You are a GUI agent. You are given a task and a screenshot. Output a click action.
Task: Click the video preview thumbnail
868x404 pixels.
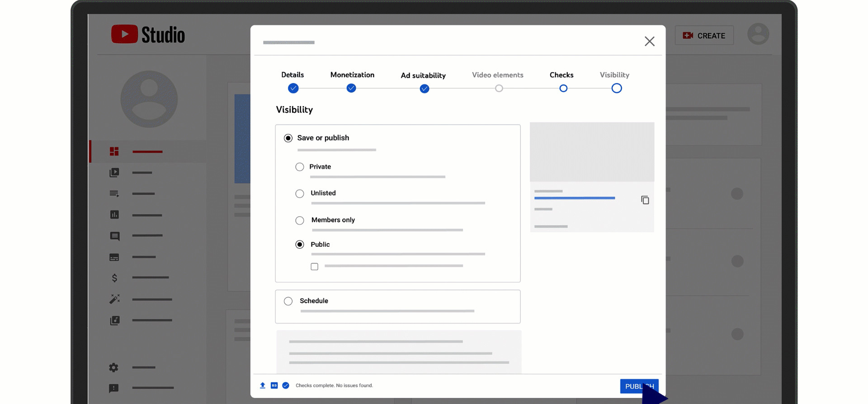[x=592, y=152]
